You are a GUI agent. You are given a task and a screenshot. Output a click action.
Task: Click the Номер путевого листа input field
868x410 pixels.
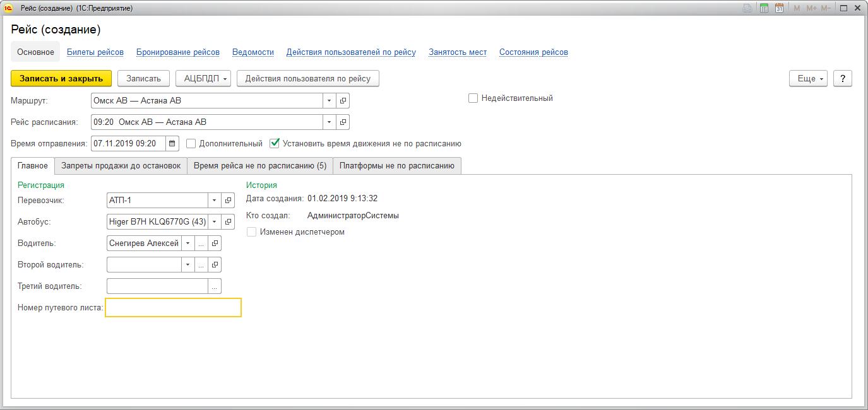tap(173, 308)
